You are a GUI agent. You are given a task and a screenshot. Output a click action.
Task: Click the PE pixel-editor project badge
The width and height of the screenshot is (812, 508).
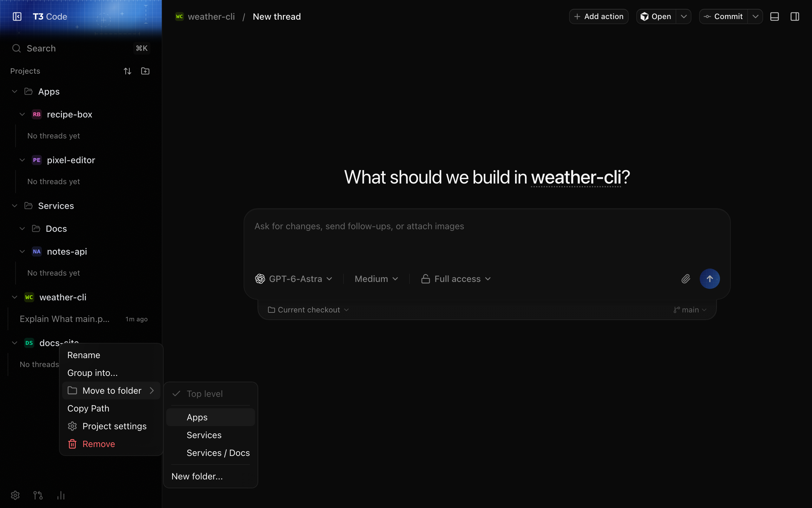[x=36, y=160]
